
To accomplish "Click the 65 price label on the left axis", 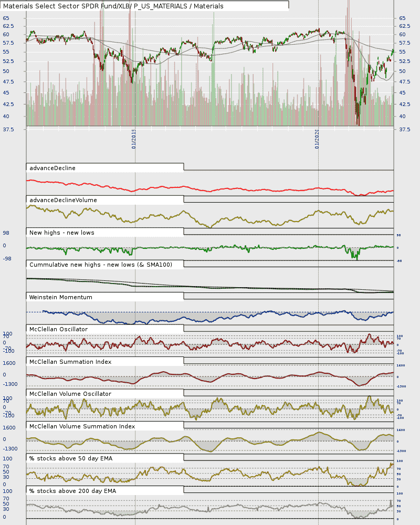I will 6,18.
